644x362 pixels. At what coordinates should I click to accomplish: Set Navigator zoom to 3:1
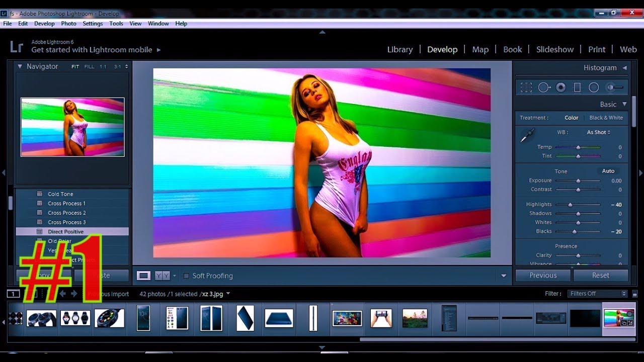117,66
